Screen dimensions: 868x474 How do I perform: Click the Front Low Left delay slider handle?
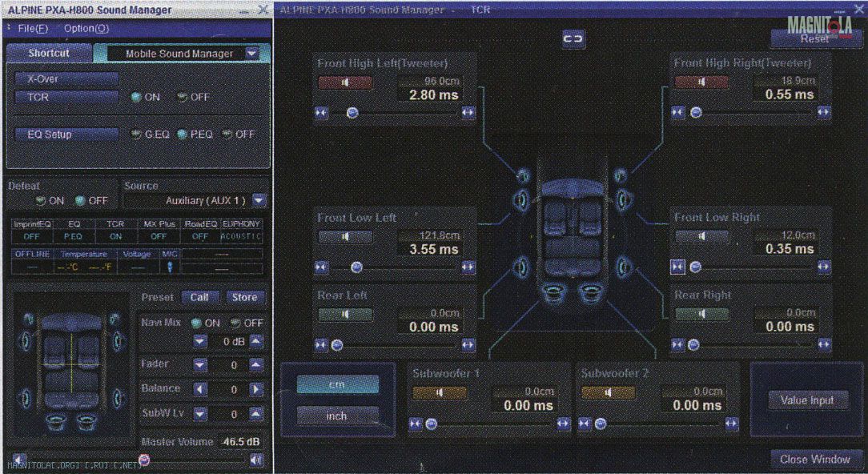357,268
